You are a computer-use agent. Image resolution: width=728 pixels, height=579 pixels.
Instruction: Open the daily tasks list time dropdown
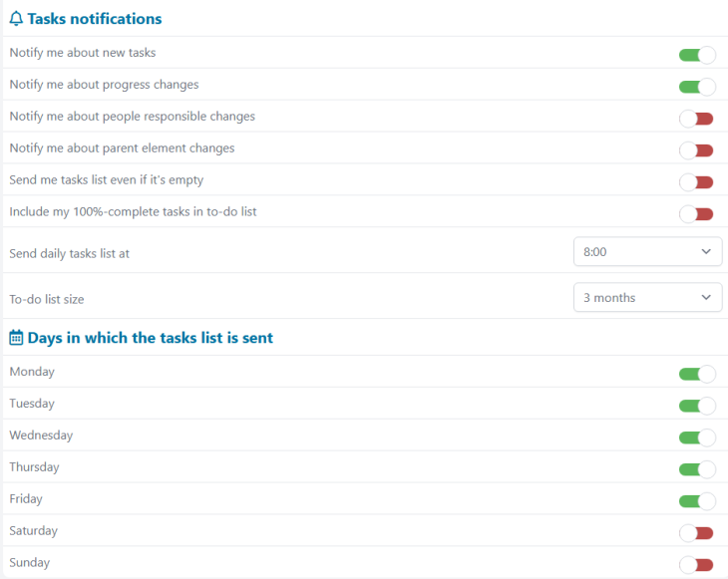click(647, 252)
